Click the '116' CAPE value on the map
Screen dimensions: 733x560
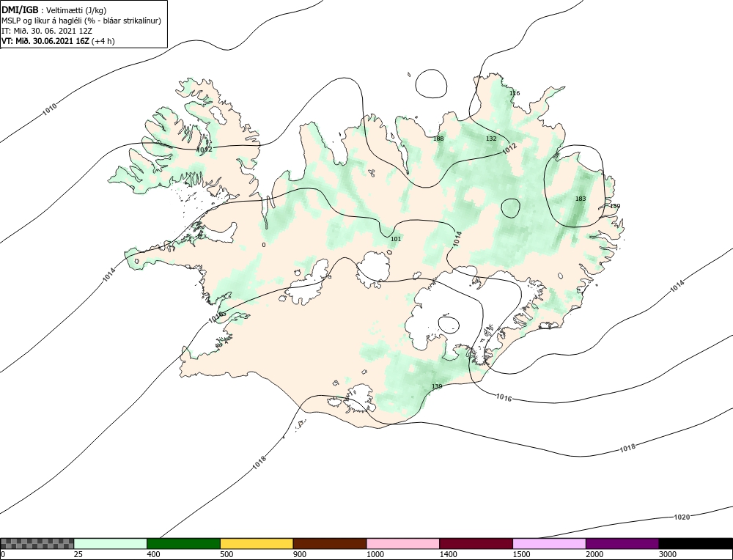click(515, 93)
